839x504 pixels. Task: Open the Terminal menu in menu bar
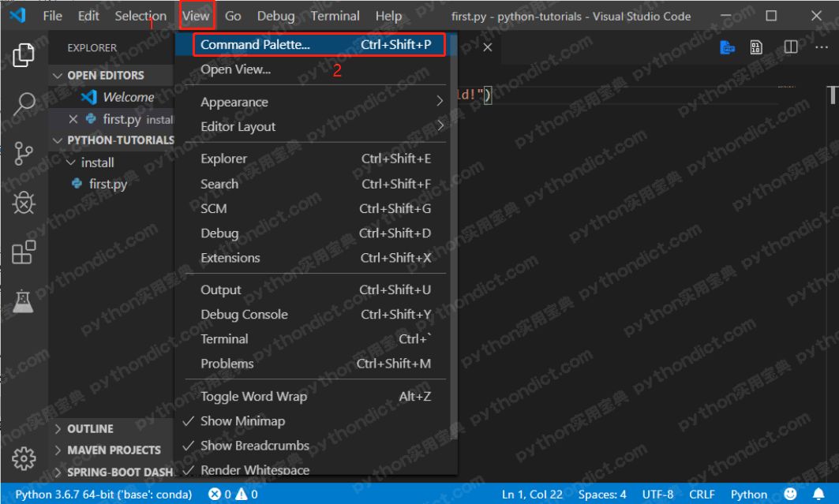point(335,16)
